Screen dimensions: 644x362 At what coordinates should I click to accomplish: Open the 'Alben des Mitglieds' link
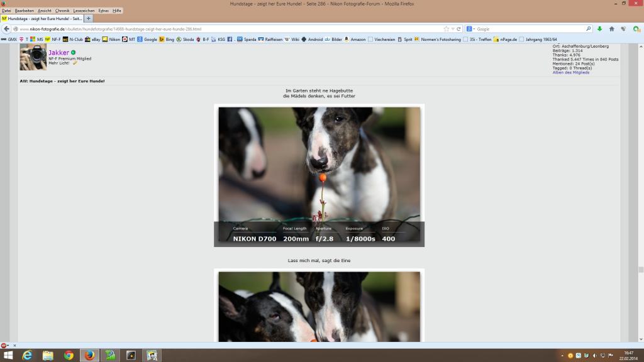571,72
